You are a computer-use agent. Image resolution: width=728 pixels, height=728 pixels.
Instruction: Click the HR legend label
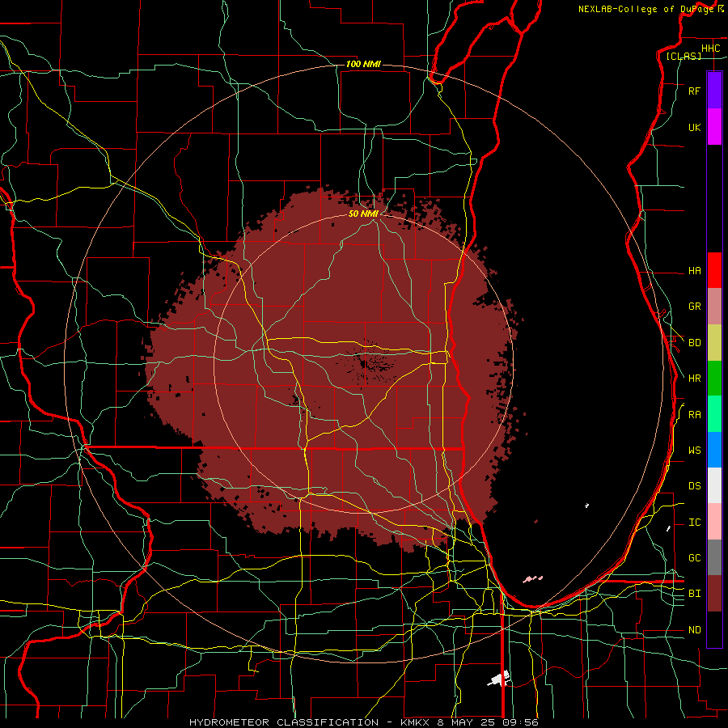694,379
